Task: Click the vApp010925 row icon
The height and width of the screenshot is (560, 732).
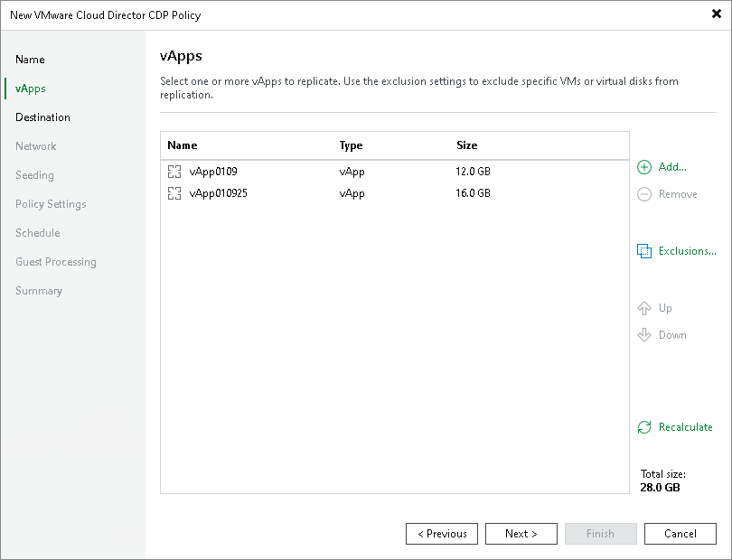Action: [x=174, y=193]
